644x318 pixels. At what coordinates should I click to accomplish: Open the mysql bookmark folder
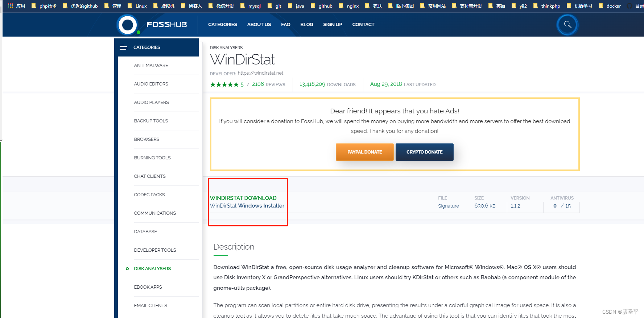250,6
